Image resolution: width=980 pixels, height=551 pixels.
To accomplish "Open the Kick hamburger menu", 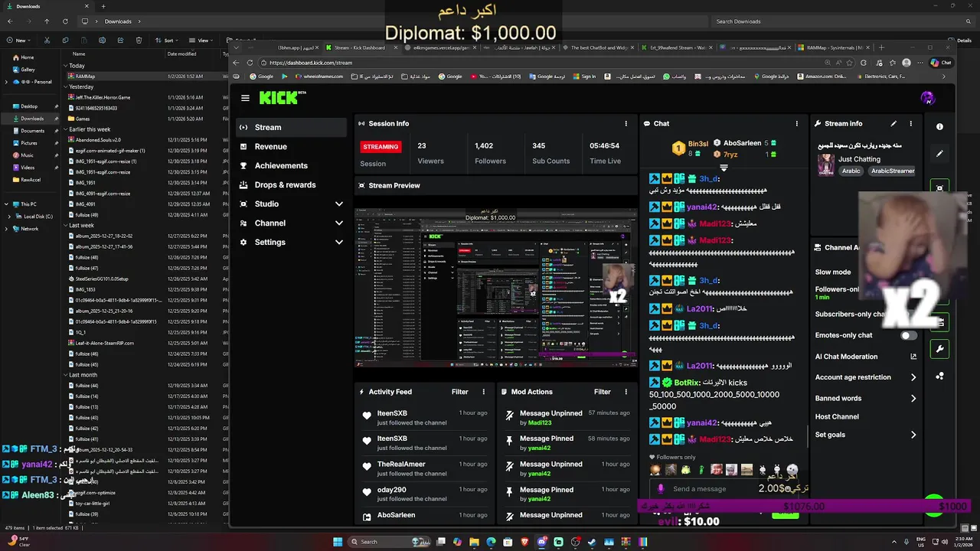I will (x=245, y=98).
